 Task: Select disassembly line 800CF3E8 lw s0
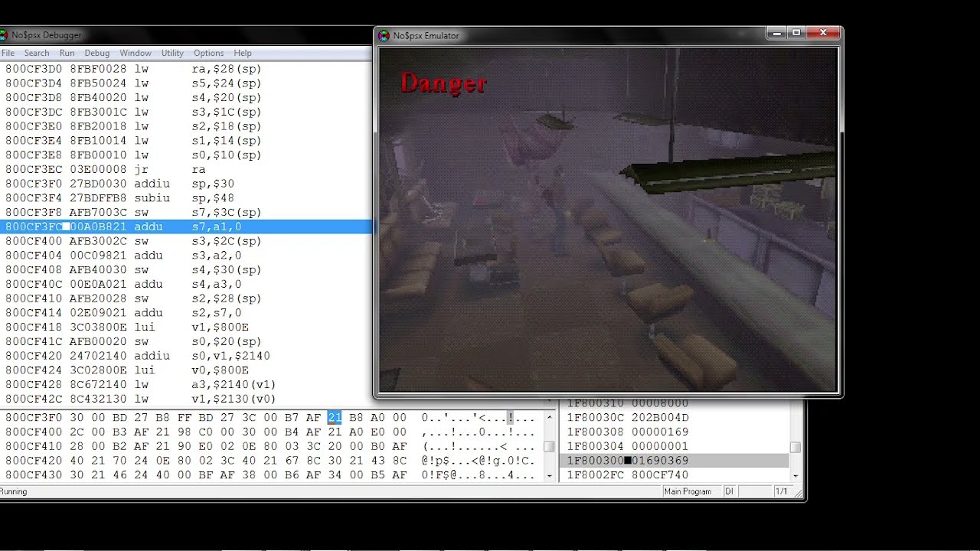186,155
